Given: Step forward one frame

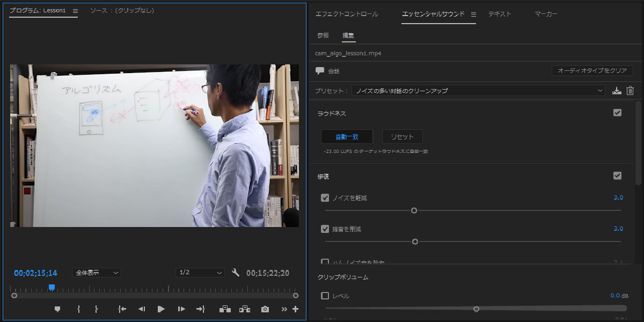Looking at the screenshot, I should 181,309.
